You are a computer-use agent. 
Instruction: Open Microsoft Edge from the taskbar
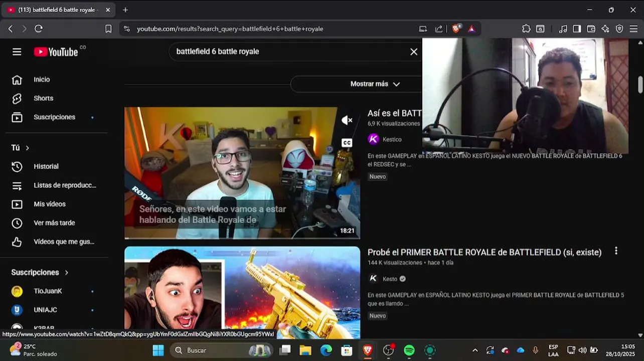[x=326, y=350]
